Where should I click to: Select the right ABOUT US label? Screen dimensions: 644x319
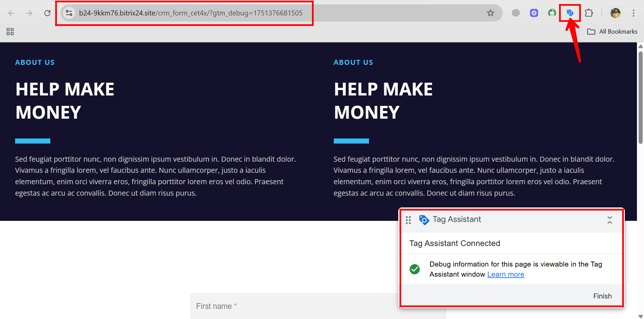click(353, 63)
